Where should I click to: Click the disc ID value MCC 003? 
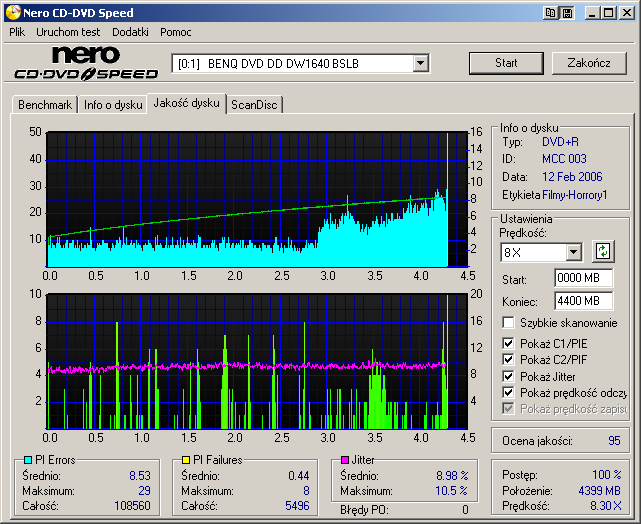pos(564,159)
